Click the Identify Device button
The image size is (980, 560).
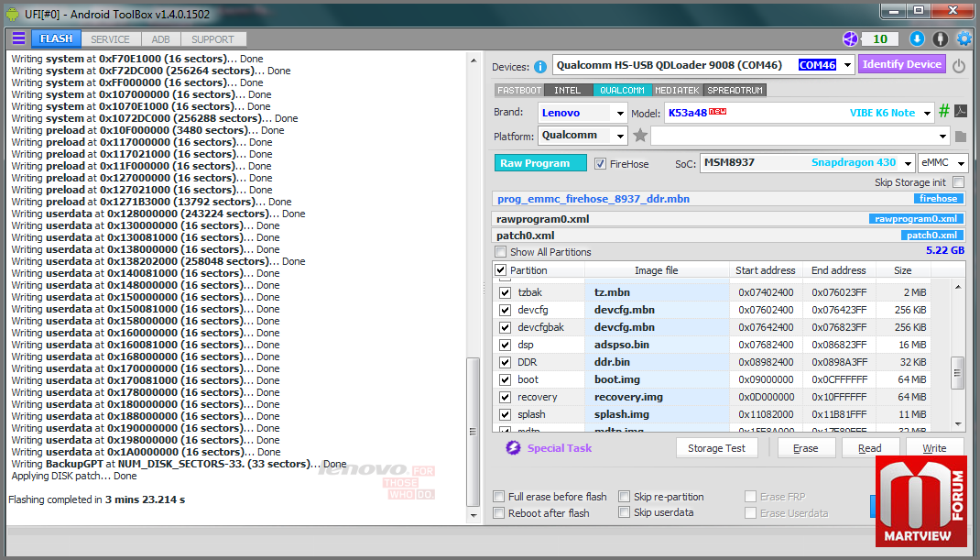901,64
